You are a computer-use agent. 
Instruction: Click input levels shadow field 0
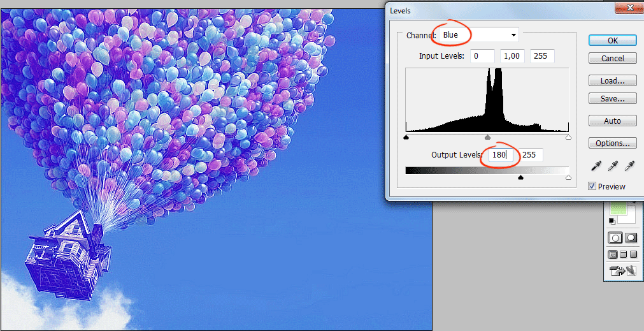tap(482, 56)
